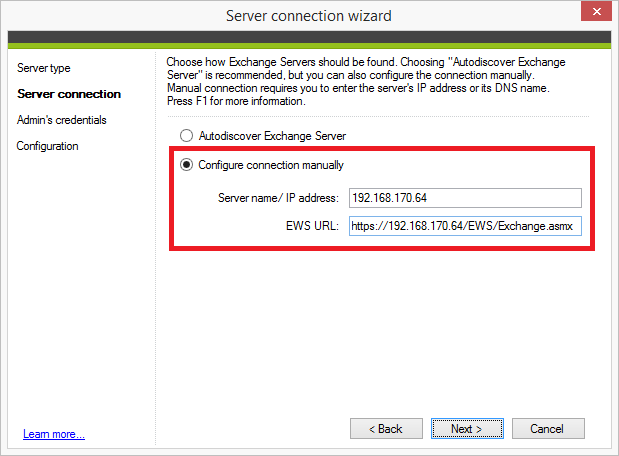Click the Configure connection manually label text
The height and width of the screenshot is (456, 619).
point(271,165)
